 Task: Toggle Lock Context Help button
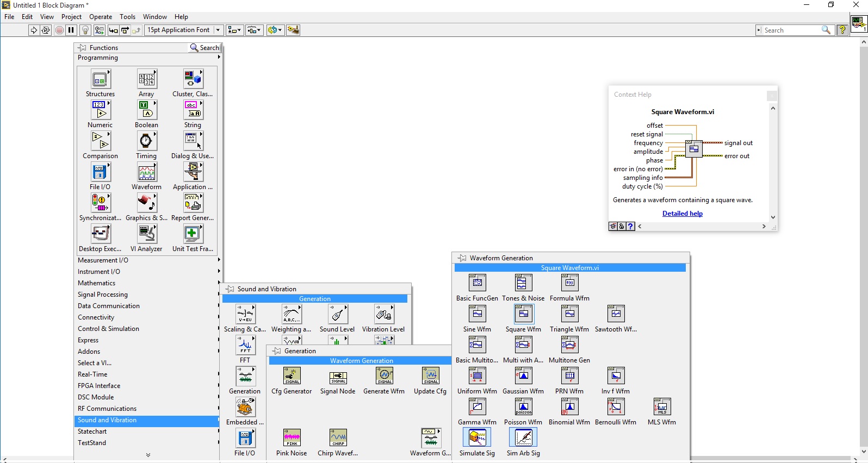(622, 227)
